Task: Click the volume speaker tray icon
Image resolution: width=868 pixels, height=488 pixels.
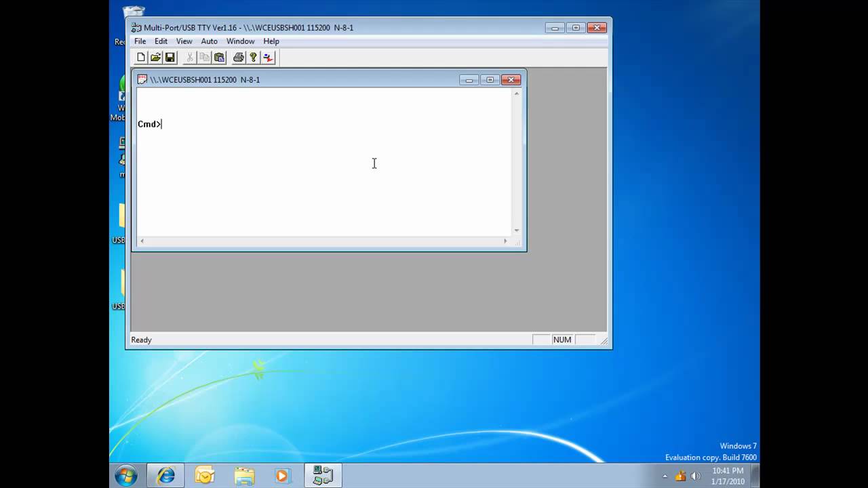Action: tap(696, 476)
